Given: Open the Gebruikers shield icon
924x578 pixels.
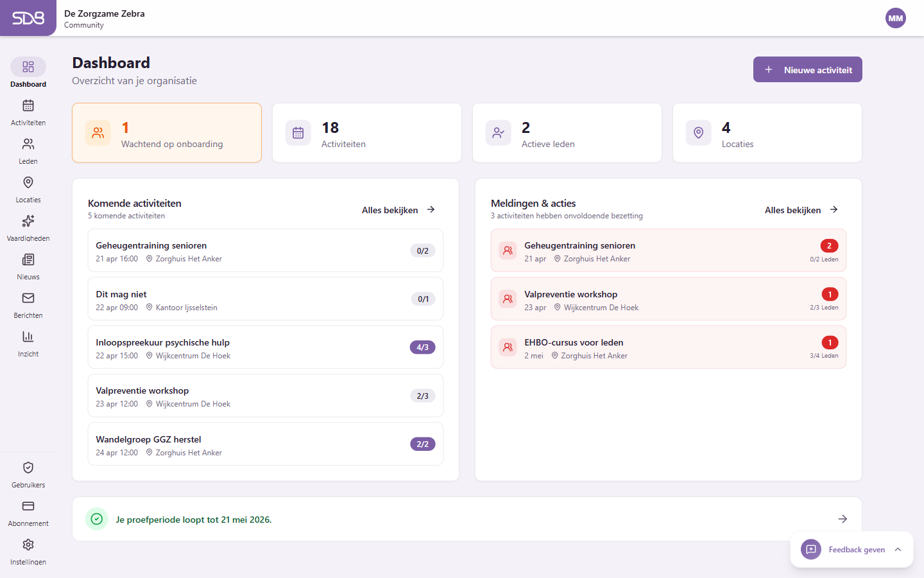Looking at the screenshot, I should point(28,468).
